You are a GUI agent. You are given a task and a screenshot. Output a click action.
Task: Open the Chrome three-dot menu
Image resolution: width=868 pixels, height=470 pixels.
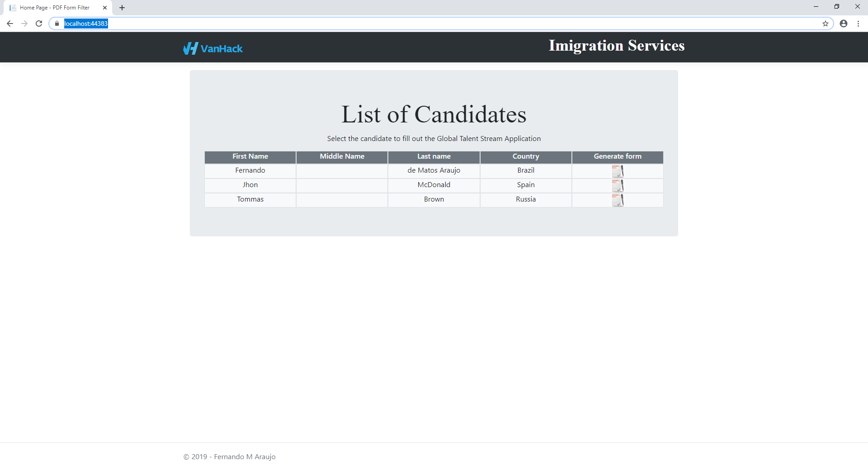[x=858, y=23]
